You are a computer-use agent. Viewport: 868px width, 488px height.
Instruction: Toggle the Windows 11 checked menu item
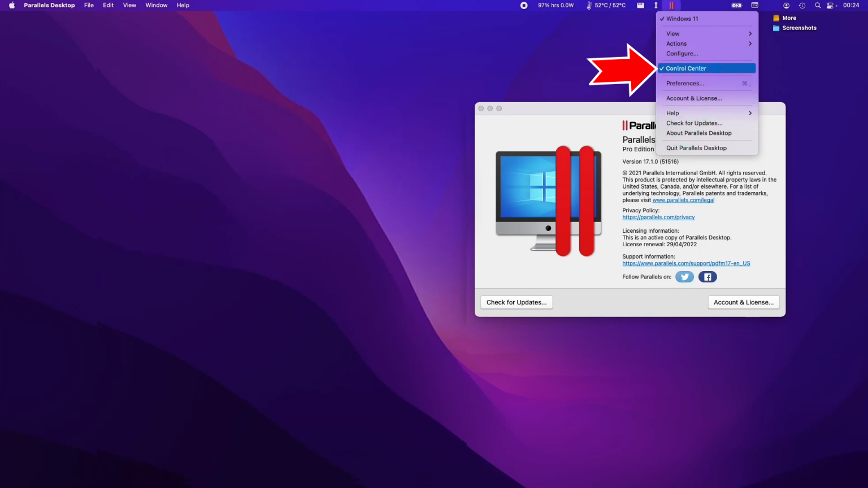[x=707, y=19]
